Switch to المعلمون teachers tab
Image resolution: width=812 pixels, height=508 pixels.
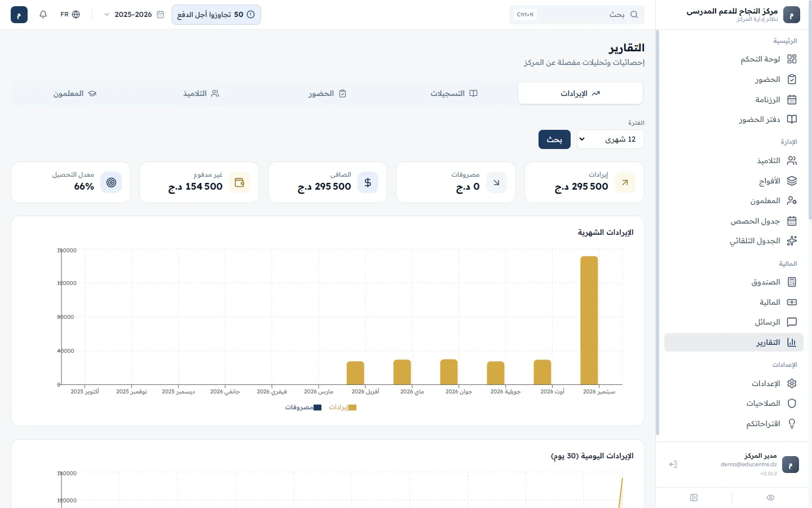75,94
